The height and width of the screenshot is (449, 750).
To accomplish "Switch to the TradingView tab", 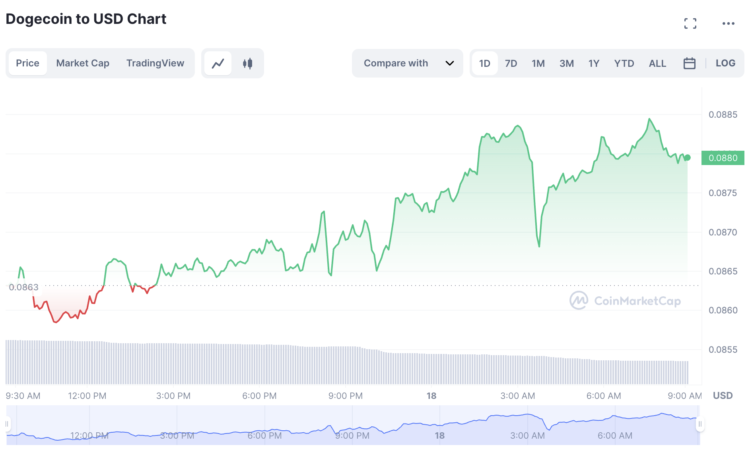I will [155, 63].
